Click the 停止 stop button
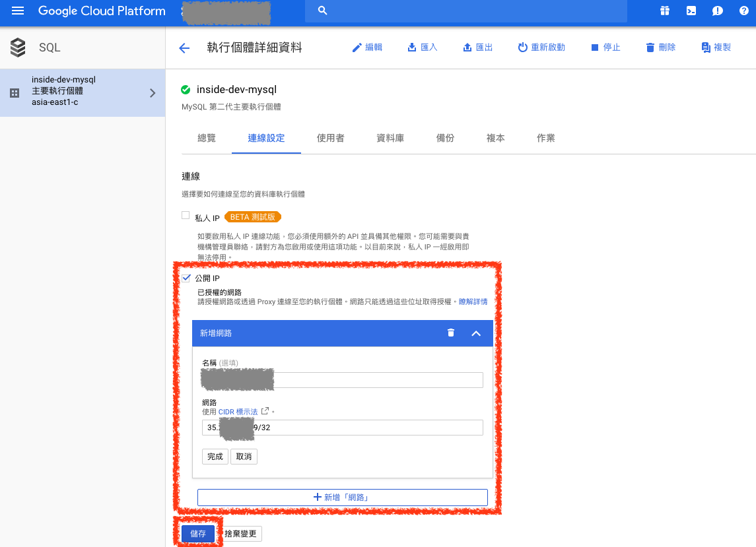 coord(605,48)
